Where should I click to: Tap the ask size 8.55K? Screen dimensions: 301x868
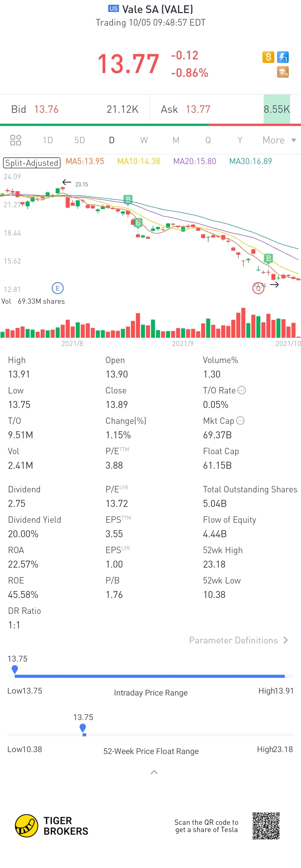[277, 109]
